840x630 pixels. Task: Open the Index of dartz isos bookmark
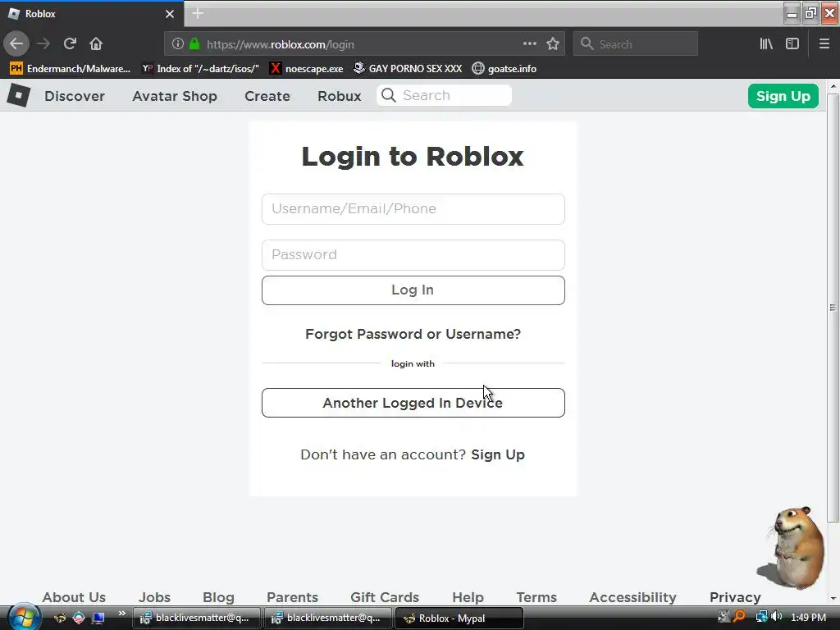pos(200,69)
